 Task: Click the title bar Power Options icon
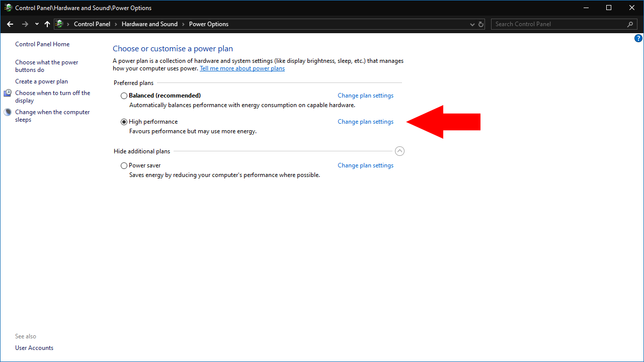coord(8,8)
